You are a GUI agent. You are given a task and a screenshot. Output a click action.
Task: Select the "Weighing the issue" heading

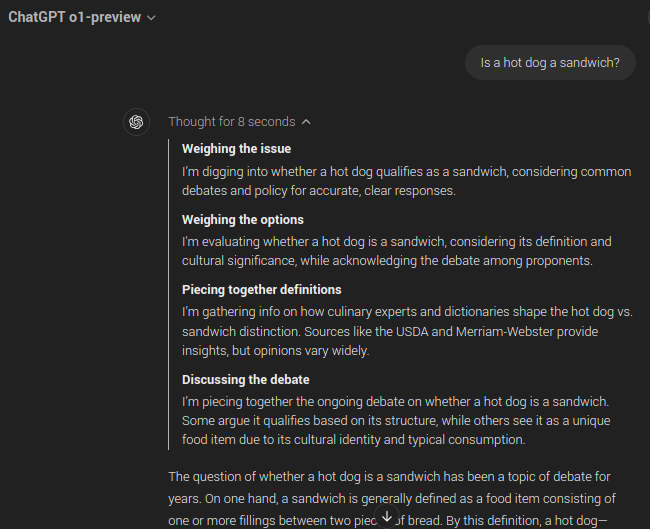tap(236, 149)
